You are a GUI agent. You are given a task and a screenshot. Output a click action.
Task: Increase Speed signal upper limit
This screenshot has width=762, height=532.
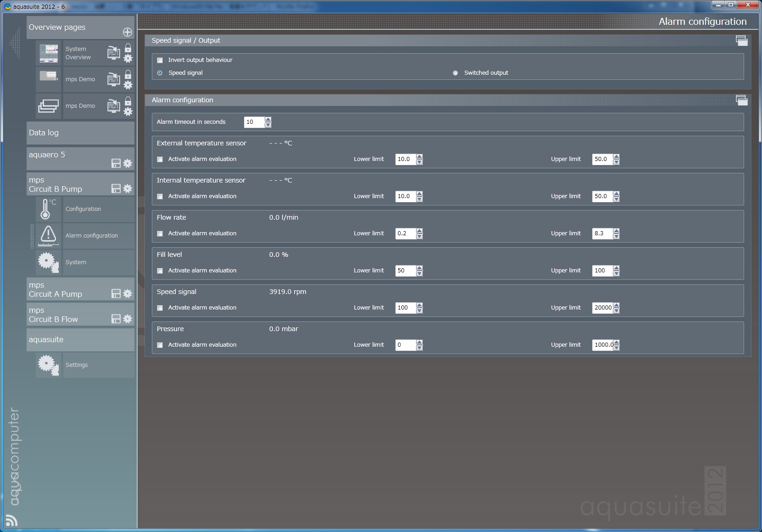tap(617, 305)
